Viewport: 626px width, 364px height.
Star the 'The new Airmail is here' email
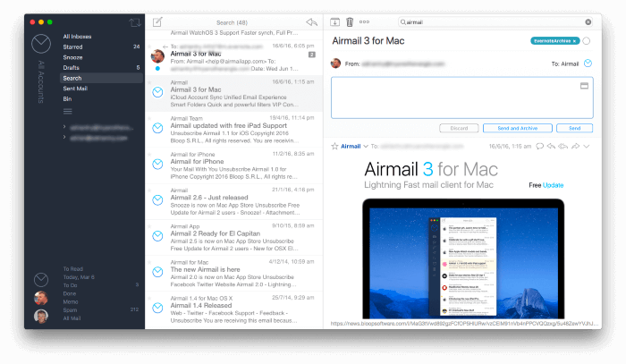[x=149, y=262]
